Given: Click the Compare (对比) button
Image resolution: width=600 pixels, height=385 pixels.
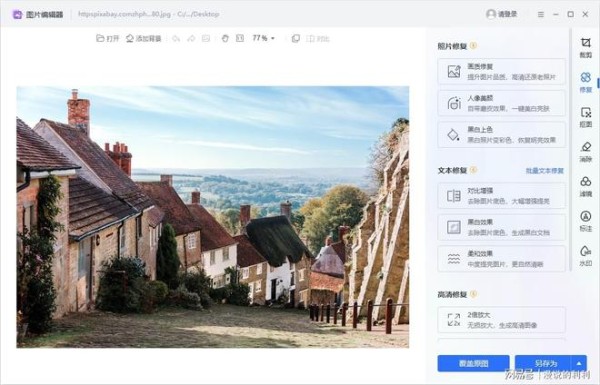Looking at the screenshot, I should point(318,38).
